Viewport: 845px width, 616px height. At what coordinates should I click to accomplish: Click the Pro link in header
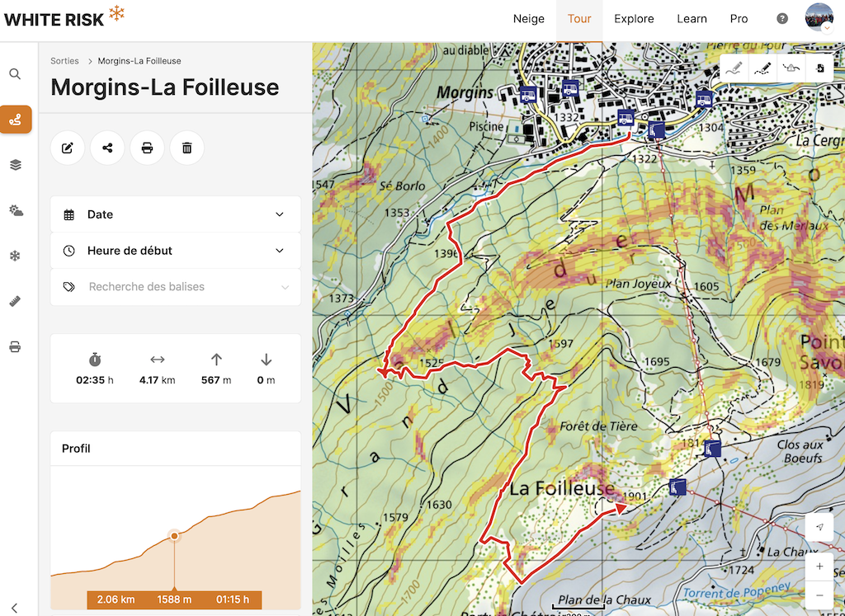click(x=739, y=19)
